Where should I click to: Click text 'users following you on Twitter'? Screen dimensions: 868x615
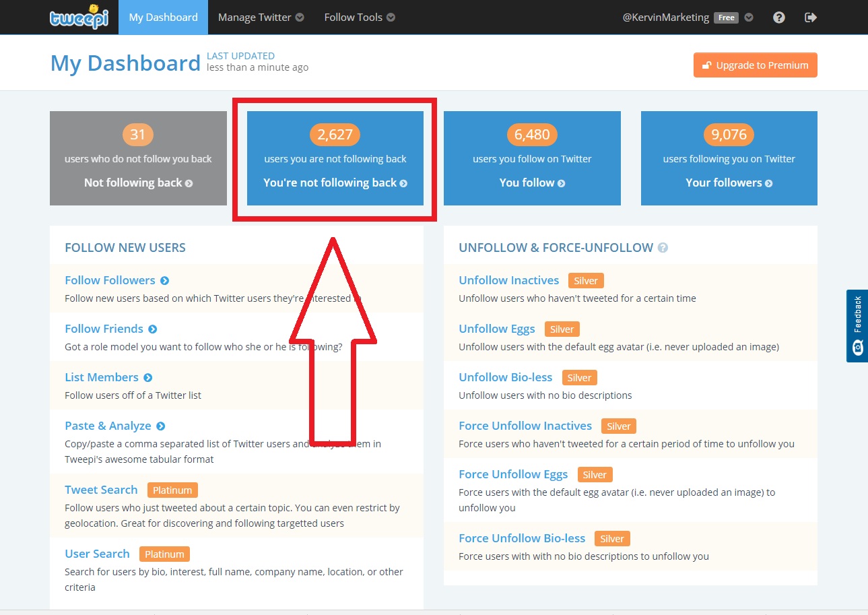click(x=729, y=160)
